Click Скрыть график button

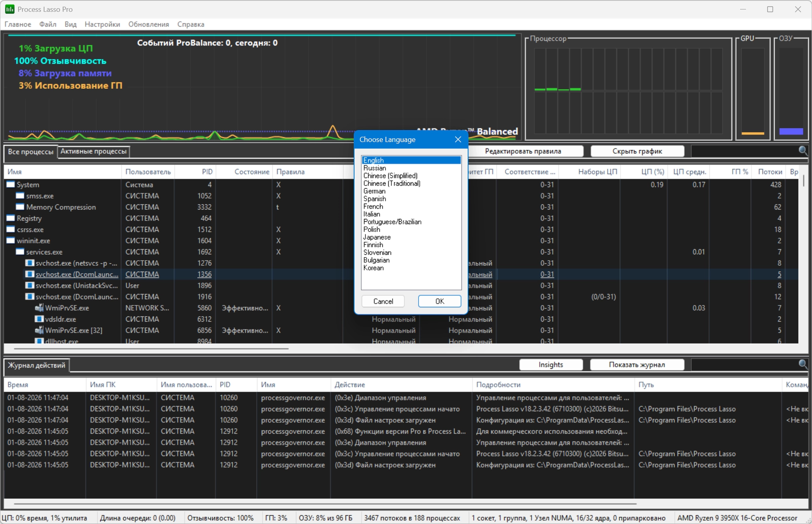pyautogui.click(x=637, y=151)
